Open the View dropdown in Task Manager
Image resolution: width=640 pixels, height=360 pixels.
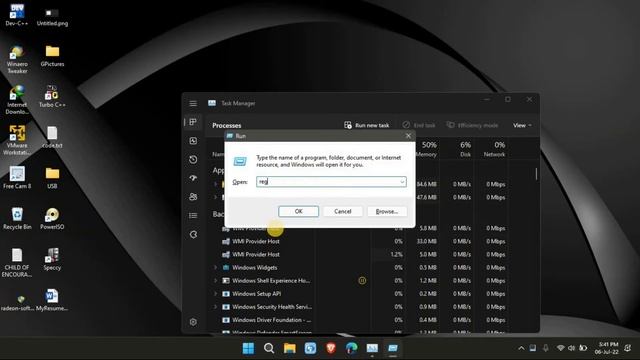pyautogui.click(x=522, y=125)
